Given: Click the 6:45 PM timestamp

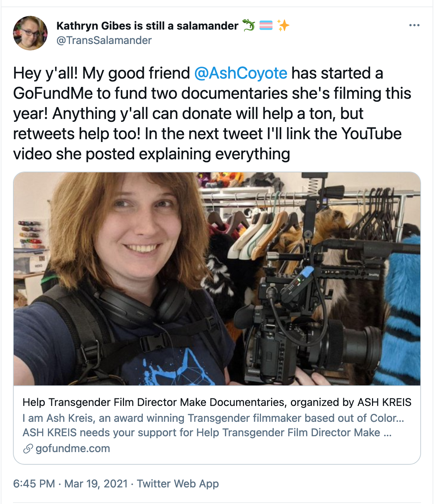Looking at the screenshot, I should 34,483.
